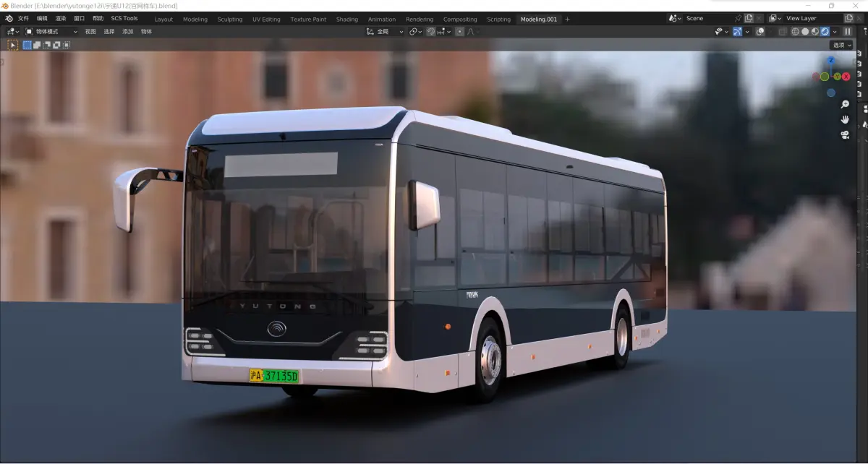868x464 pixels.
Task: Add a new view layer icon
Action: [x=848, y=18]
